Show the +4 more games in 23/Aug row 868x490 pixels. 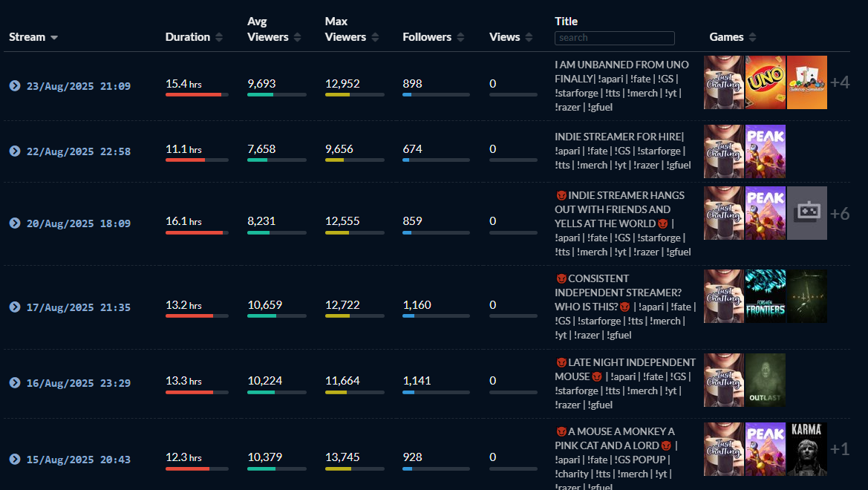click(840, 82)
